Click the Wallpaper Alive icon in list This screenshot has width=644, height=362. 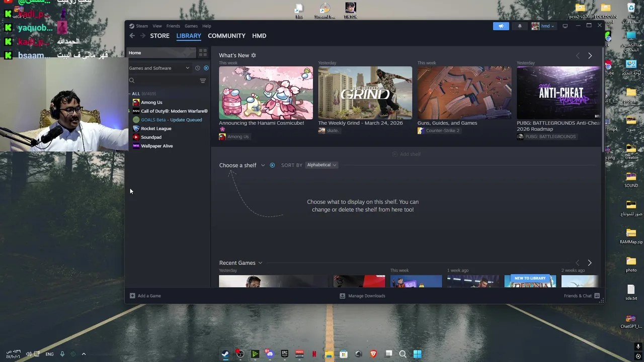(136, 146)
